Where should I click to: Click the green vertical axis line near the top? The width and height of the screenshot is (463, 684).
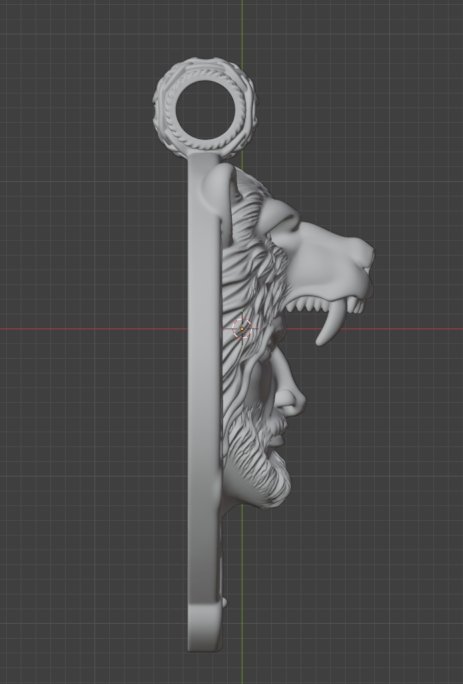pos(241,28)
